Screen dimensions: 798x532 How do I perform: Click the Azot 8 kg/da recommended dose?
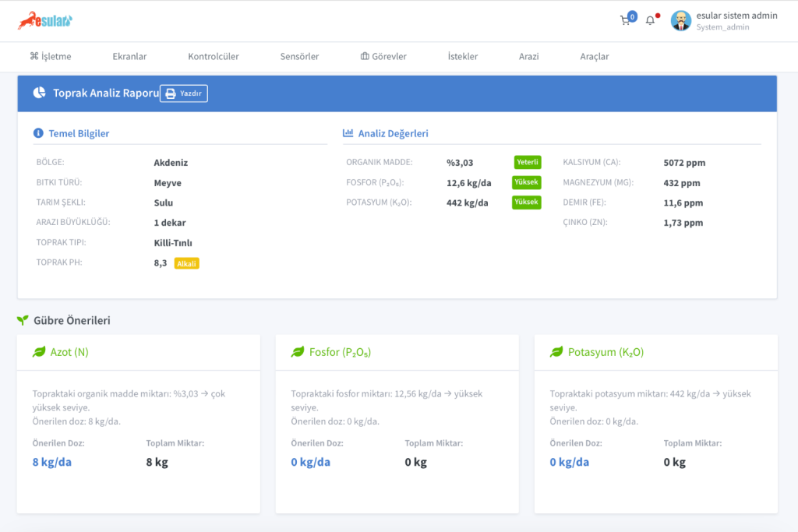pos(52,462)
